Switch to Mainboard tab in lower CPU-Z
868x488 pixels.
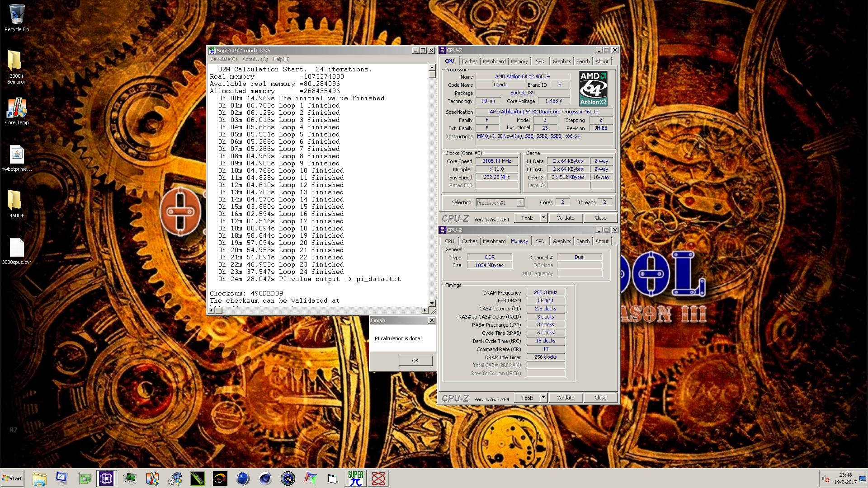[494, 241]
